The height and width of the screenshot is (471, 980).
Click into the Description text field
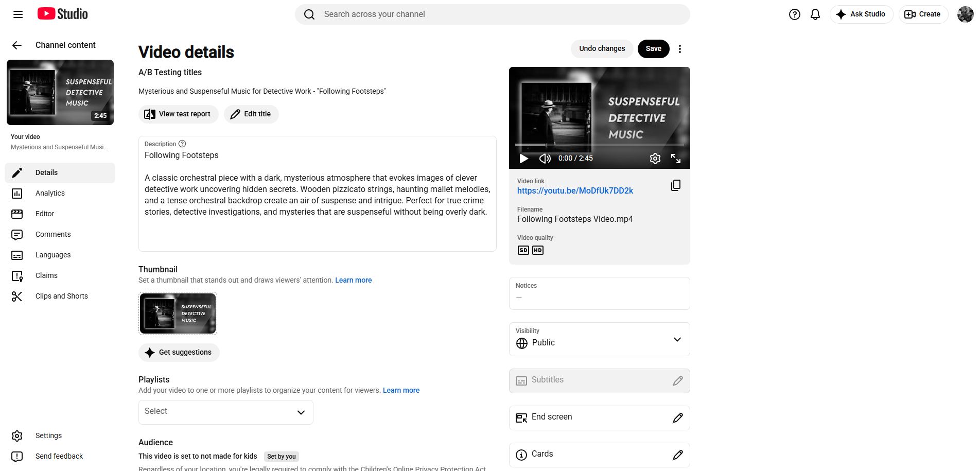click(x=317, y=194)
